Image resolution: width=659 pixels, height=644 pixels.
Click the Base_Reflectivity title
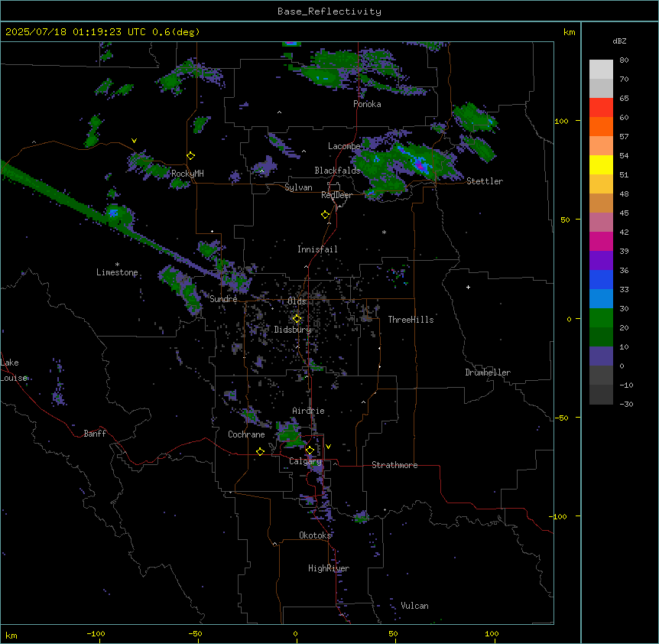point(329,11)
